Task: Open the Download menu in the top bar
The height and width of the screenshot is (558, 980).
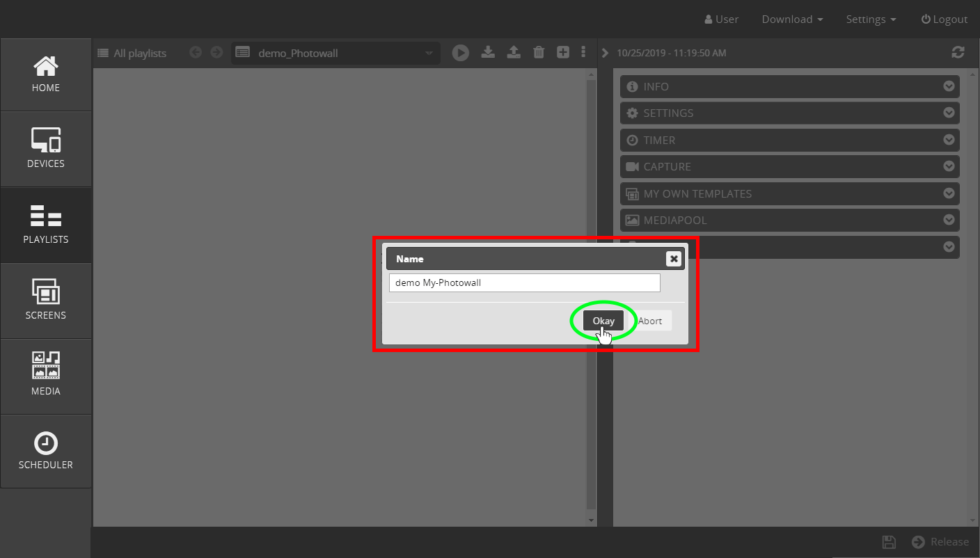Action: tap(792, 19)
